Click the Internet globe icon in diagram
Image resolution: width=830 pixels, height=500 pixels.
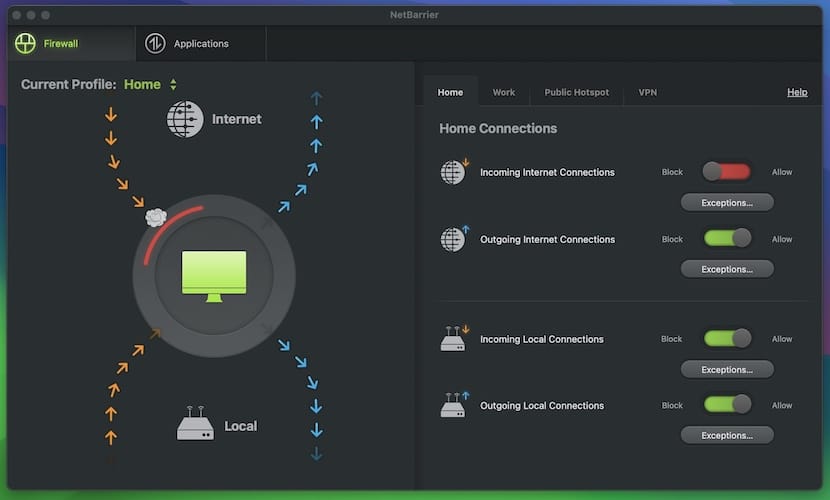[185, 119]
